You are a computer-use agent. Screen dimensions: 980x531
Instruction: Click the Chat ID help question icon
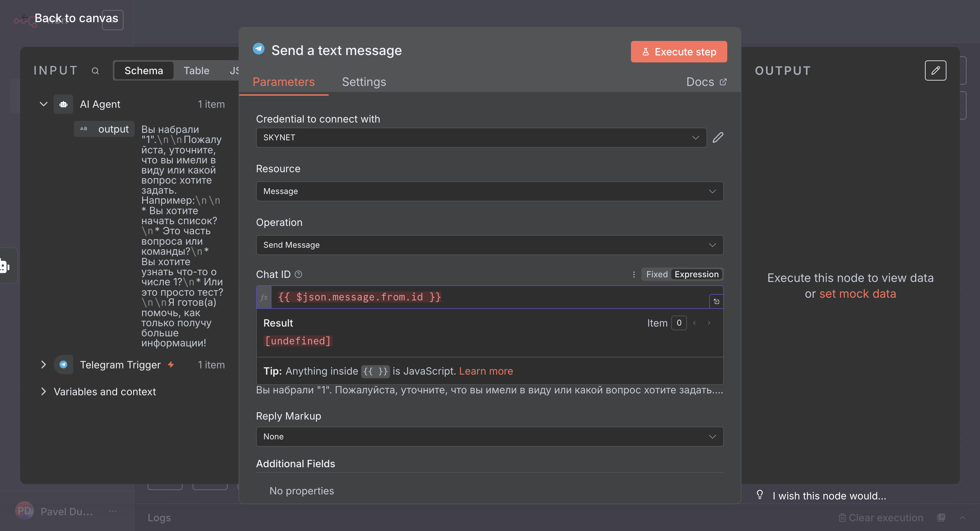(x=298, y=274)
